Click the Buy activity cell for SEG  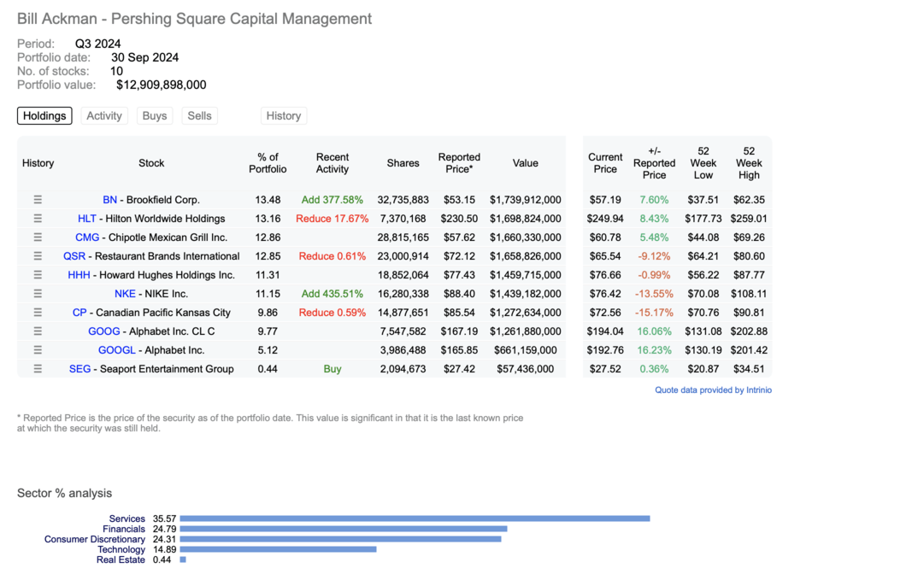click(333, 369)
